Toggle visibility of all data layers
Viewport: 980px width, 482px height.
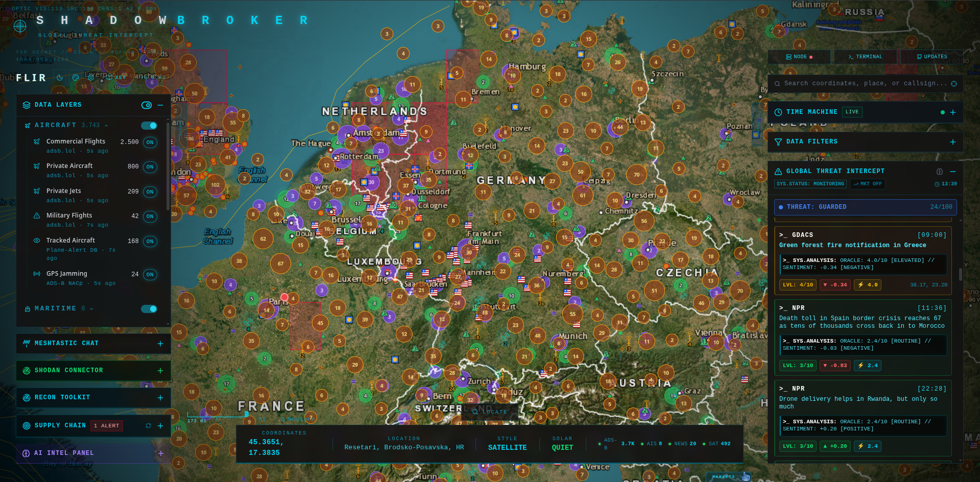tap(147, 105)
